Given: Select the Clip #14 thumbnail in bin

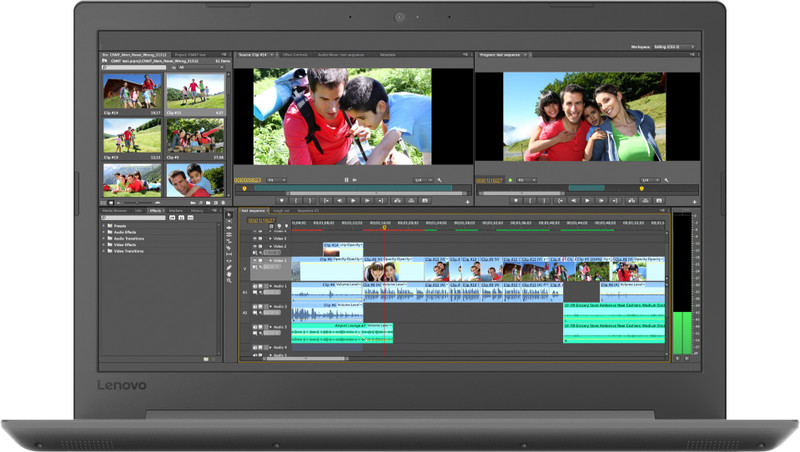Looking at the screenshot, I should point(132,92).
